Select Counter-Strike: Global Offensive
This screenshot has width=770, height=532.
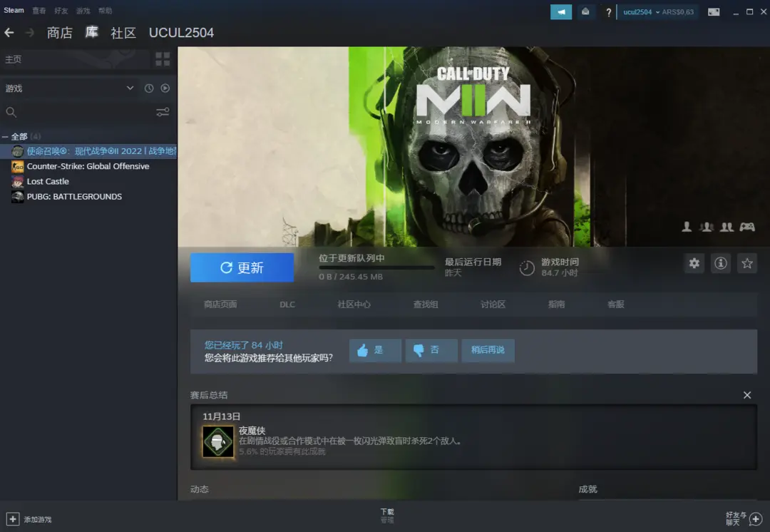click(89, 166)
